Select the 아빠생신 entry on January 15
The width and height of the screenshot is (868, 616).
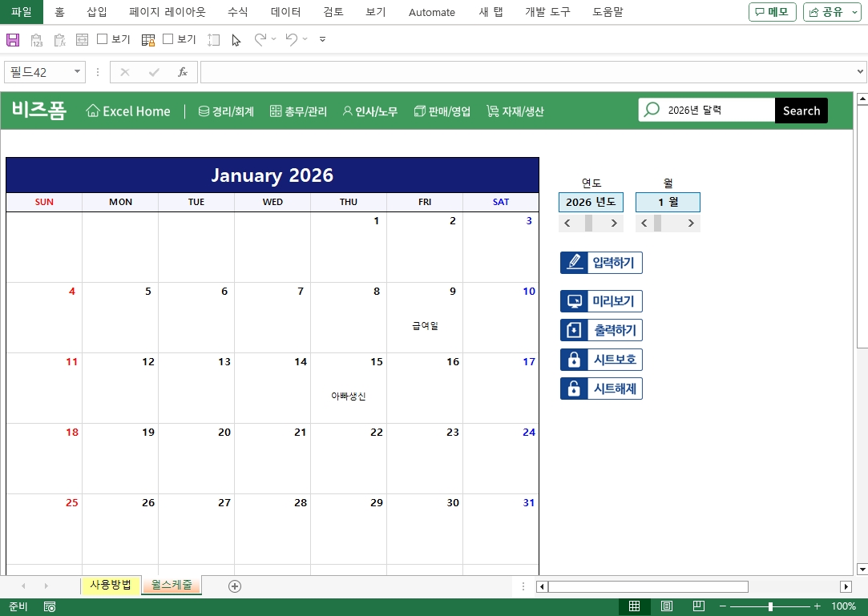click(x=348, y=397)
